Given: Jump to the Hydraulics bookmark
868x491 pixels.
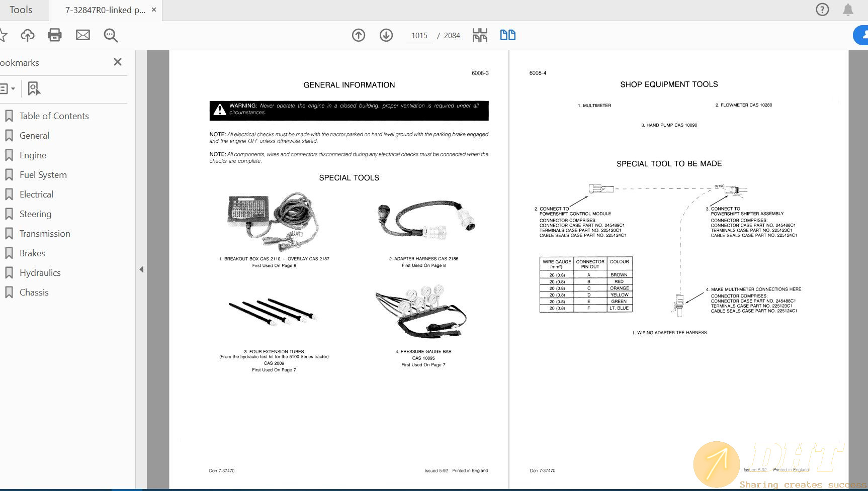Looking at the screenshot, I should click(40, 273).
